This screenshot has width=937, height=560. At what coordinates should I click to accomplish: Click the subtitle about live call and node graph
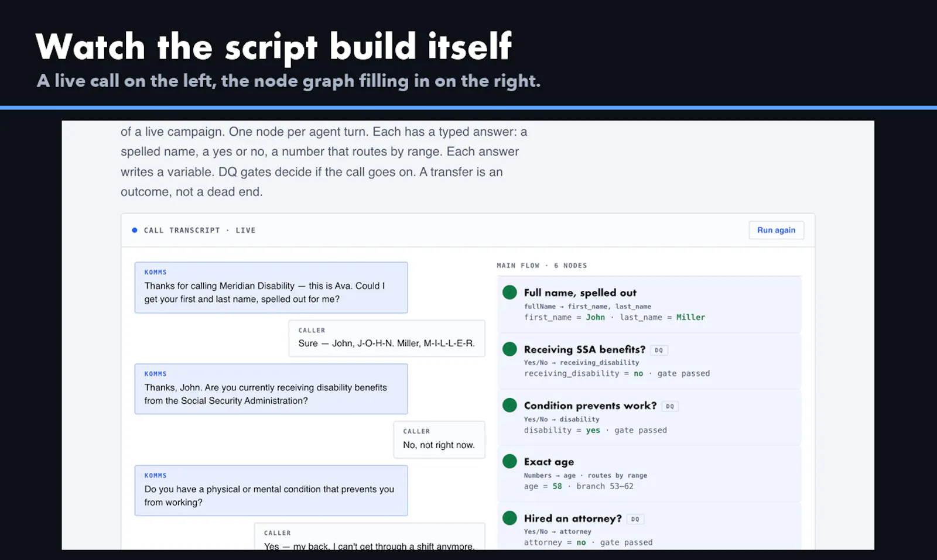[288, 81]
